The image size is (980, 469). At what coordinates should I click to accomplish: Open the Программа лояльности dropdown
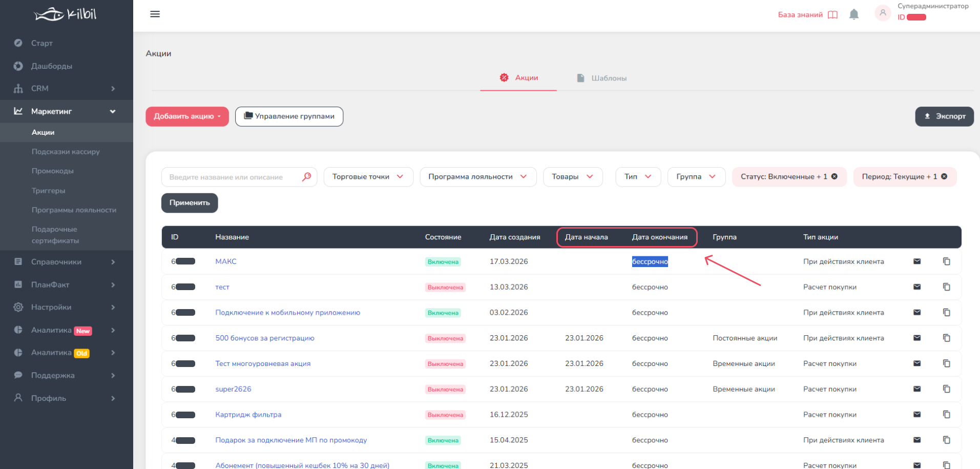tap(477, 177)
